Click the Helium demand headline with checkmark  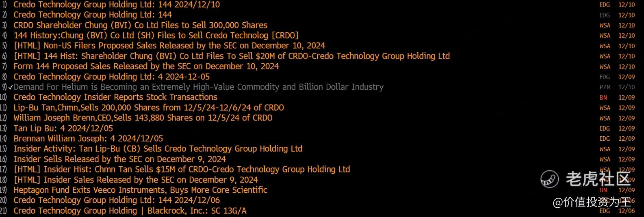[x=198, y=87]
